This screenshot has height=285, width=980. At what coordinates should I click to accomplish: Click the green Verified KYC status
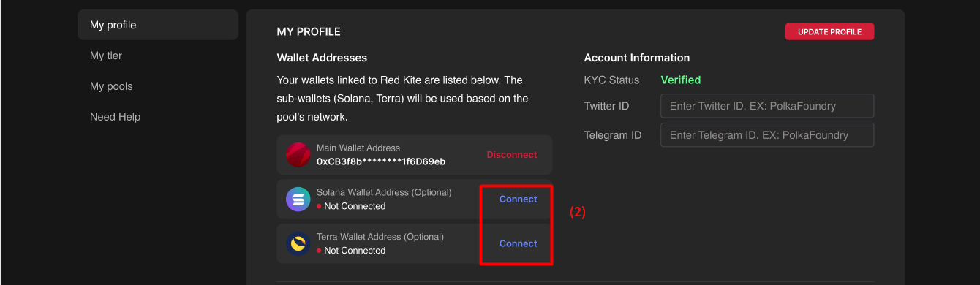(681, 80)
